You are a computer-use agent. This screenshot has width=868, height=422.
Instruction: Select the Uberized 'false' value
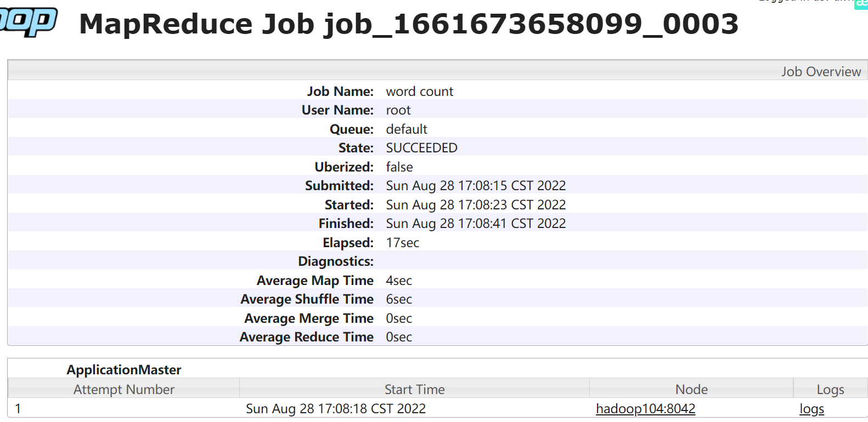tap(399, 167)
